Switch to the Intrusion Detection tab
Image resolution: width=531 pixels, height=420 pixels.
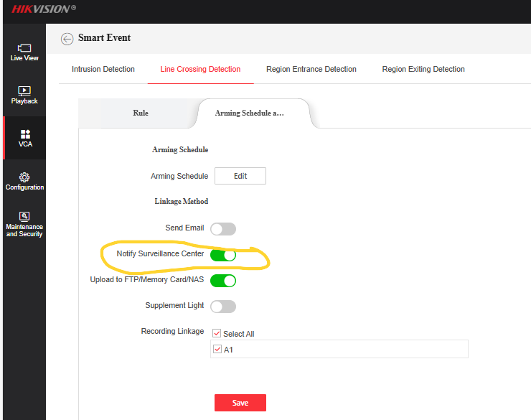tap(103, 70)
